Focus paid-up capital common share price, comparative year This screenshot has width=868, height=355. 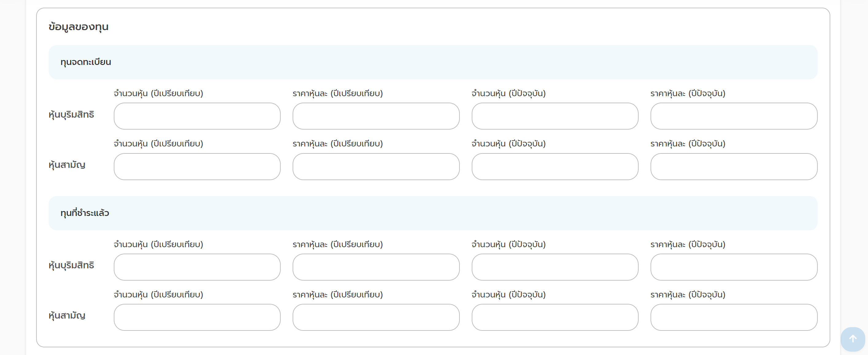[376, 317]
